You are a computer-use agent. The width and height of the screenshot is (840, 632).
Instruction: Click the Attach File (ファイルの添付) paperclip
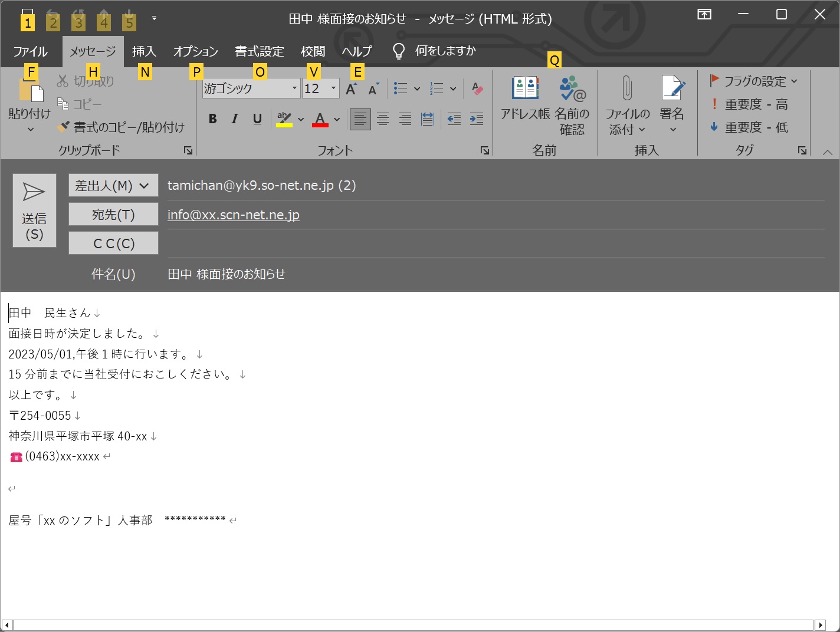[x=627, y=89]
